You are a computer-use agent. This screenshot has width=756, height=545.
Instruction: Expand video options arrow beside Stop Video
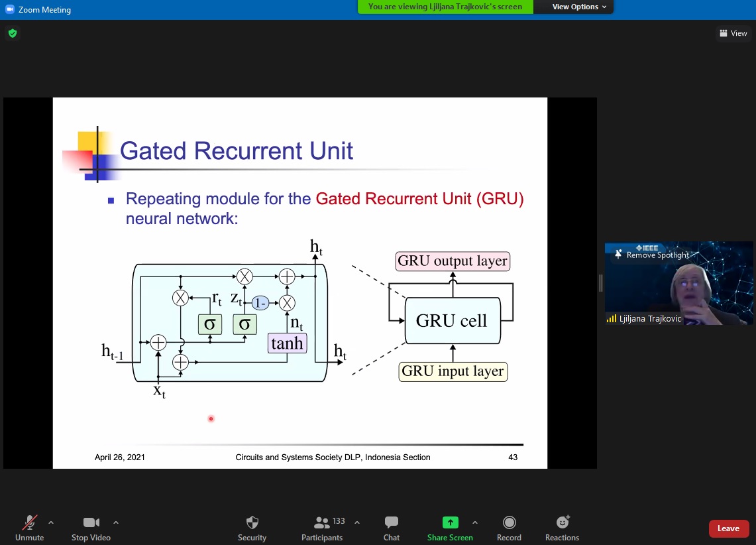tap(116, 522)
